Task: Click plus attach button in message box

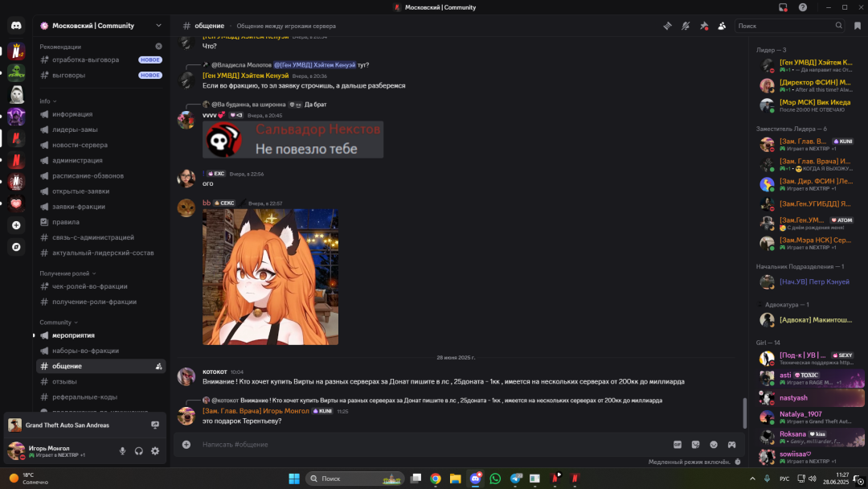Action: 186,445
